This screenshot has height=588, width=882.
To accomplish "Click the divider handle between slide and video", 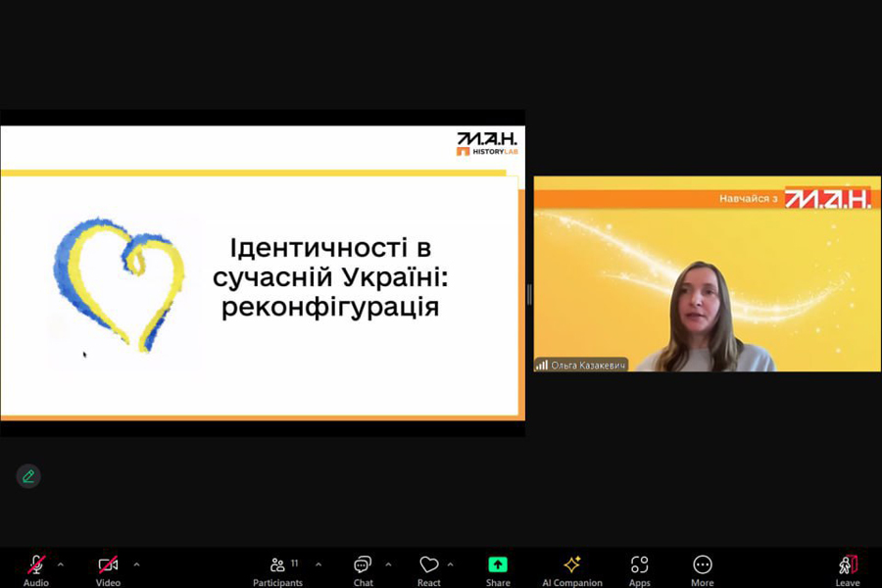I will click(x=529, y=294).
